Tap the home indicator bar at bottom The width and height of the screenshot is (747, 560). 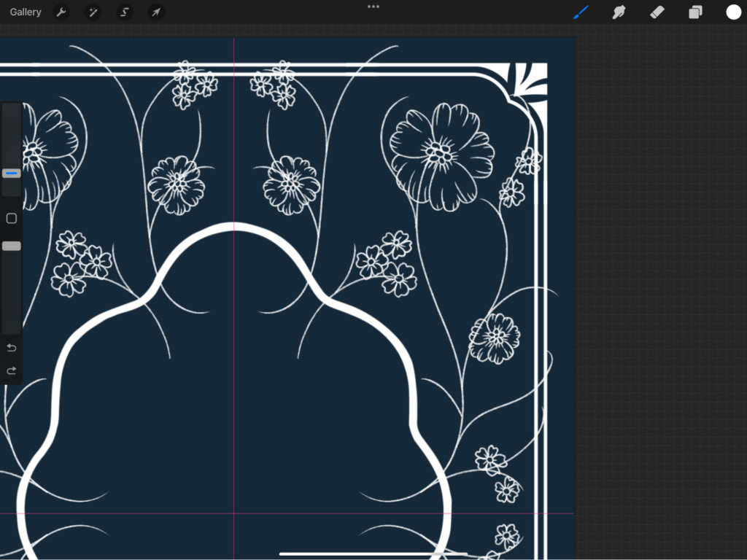point(373,554)
